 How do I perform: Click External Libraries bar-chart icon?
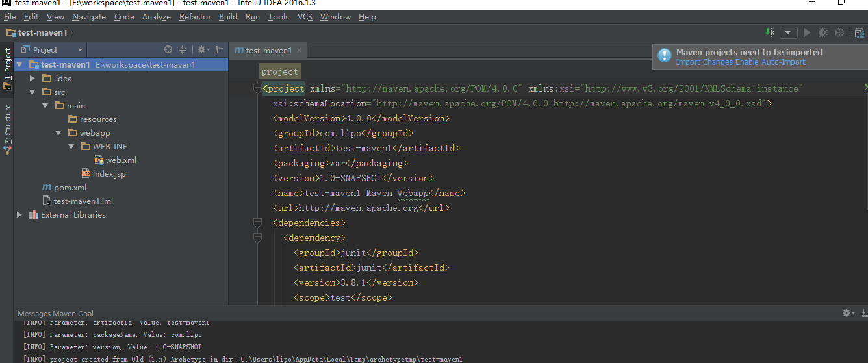pos(34,214)
